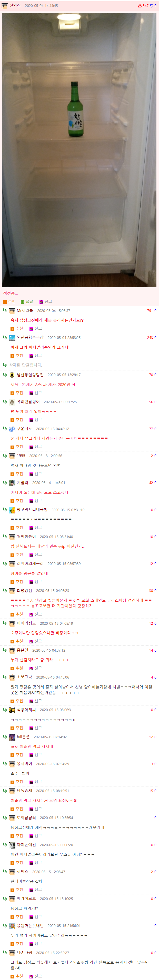Click the thumbs-up icon next to 547
This screenshot has height=980, width=159.
click(140, 6)
